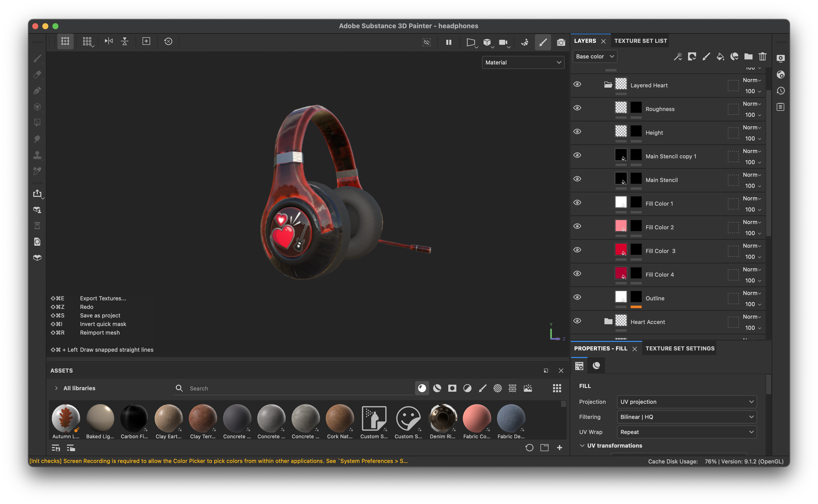This screenshot has width=818, height=504.
Task: Select the Projection tool in left sidebar
Action: pos(37,91)
